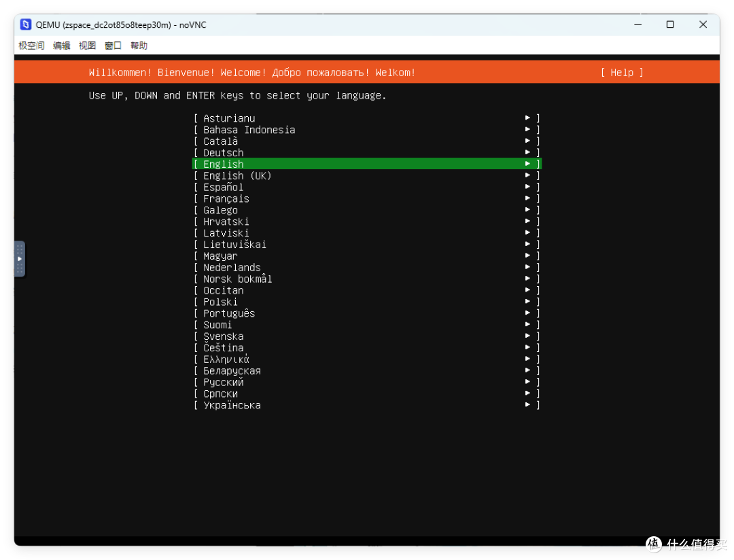The height and width of the screenshot is (560, 734).
Task: Open the 帮助 menu
Action: pos(138,46)
